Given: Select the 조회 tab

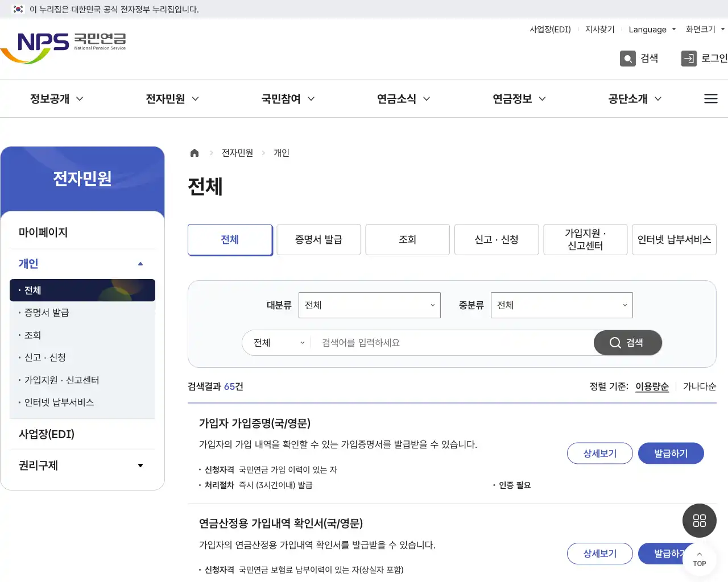Looking at the screenshot, I should point(408,240).
